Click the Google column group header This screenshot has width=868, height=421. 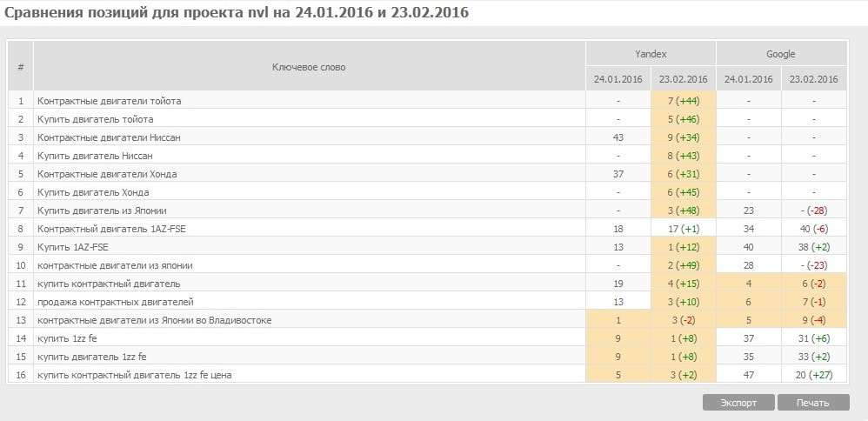781,54
